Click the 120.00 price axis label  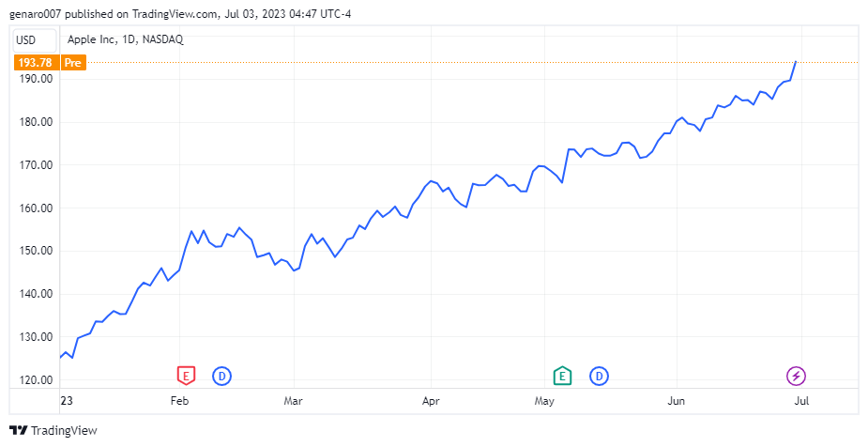tap(36, 380)
